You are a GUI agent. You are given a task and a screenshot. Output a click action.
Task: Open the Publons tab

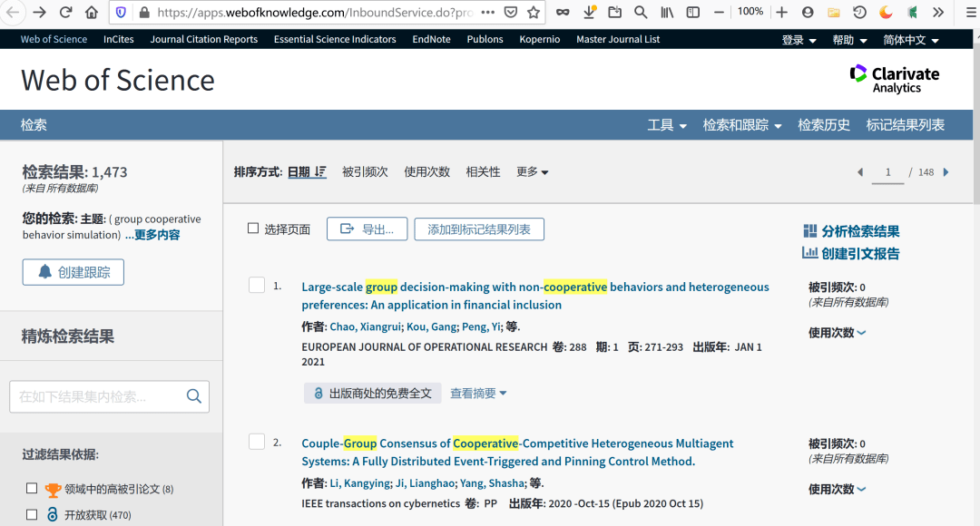coord(485,39)
